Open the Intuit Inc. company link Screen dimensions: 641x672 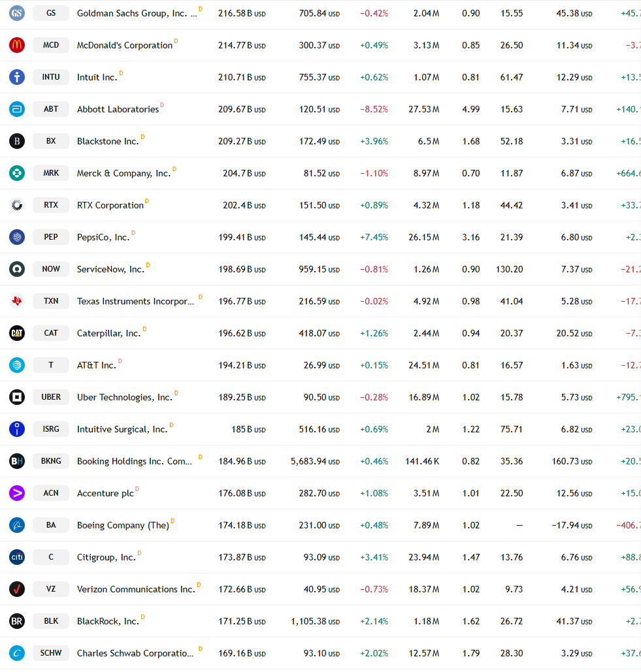97,78
